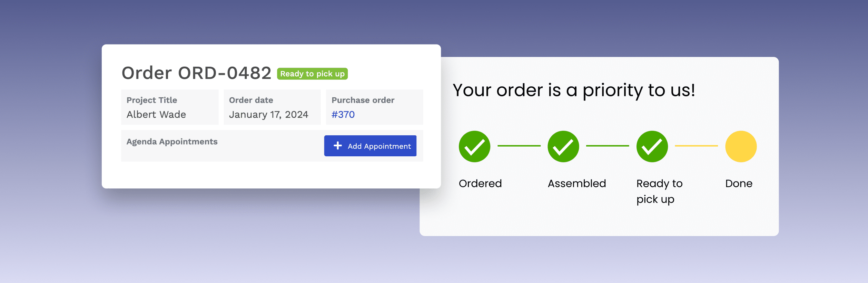This screenshot has width=868, height=283.
Task: Click the Add Appointment button
Action: pos(370,146)
